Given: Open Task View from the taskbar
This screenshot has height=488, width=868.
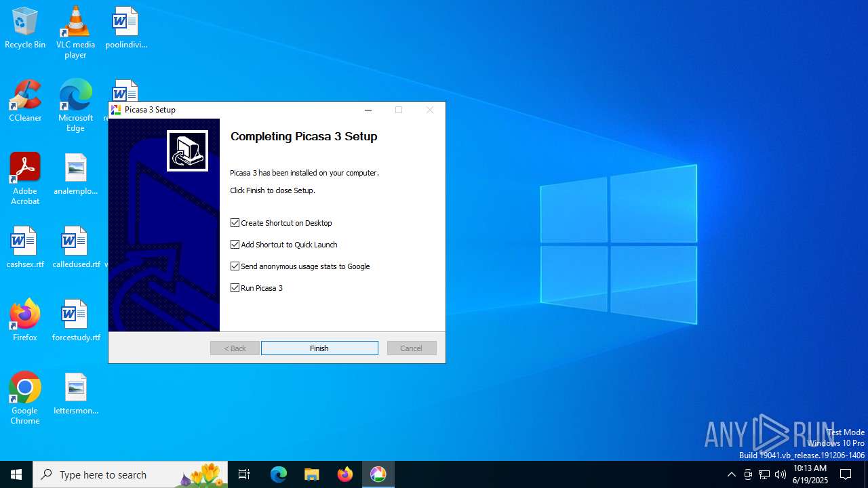Looking at the screenshot, I should pyautogui.click(x=244, y=474).
